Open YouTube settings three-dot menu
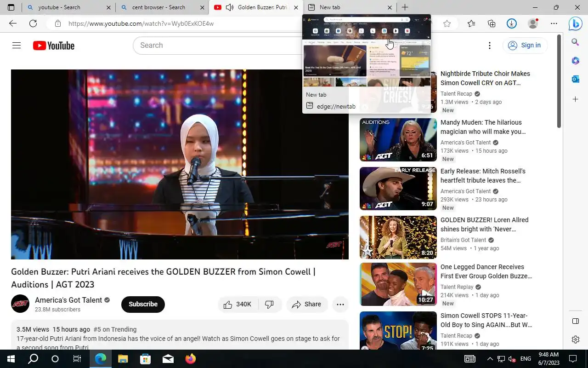 tap(490, 45)
